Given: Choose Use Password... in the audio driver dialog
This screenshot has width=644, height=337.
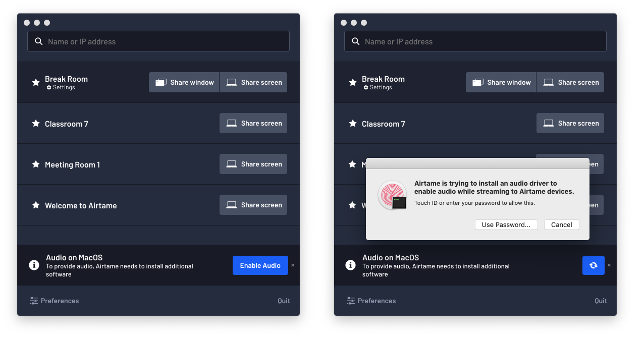Looking at the screenshot, I should point(506,224).
